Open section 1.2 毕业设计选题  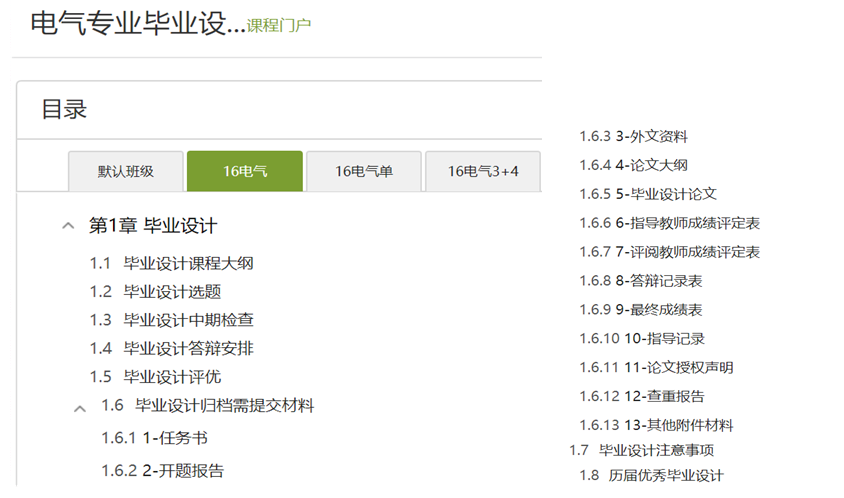(x=155, y=292)
